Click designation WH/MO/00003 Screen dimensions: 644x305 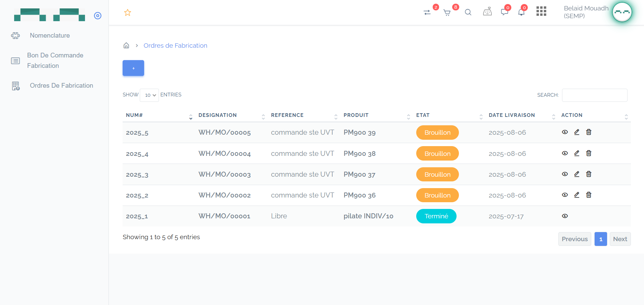click(x=224, y=174)
